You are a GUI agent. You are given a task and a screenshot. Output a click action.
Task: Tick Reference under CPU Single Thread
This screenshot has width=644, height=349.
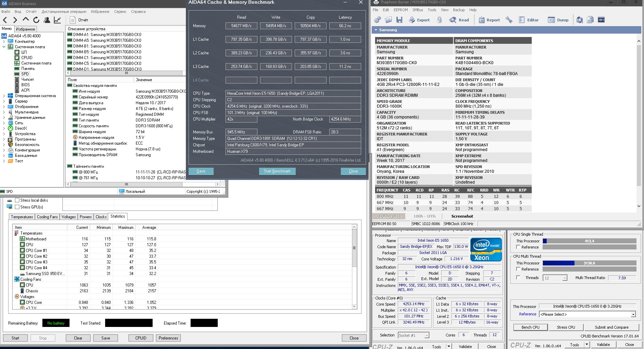(518, 247)
